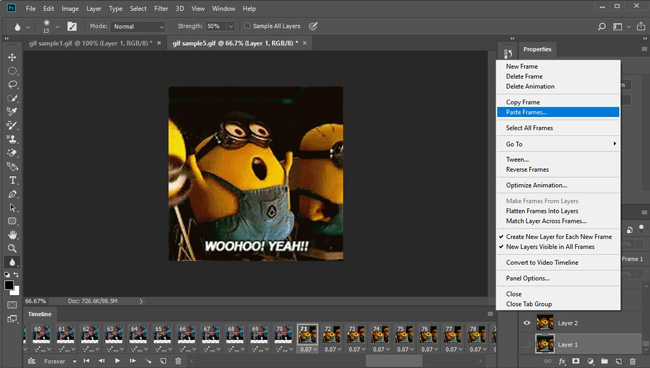Toggle Create New Layer for Each New Frame
This screenshot has width=650, height=368.
558,237
